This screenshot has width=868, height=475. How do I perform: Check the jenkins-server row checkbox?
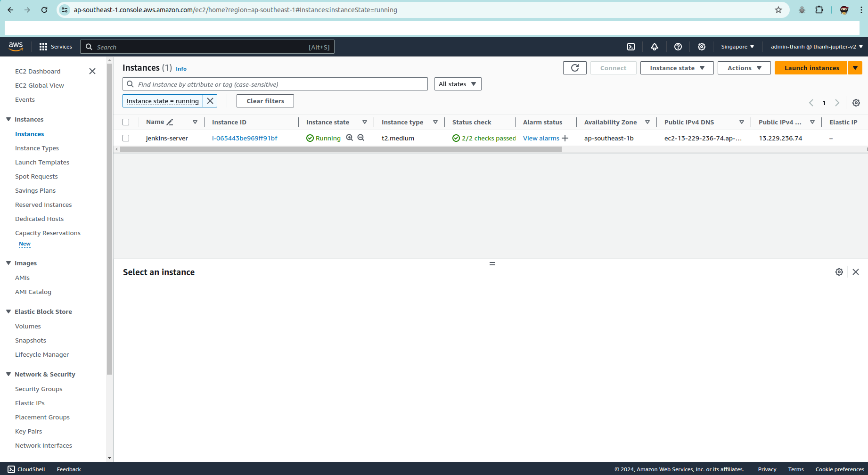[126, 138]
